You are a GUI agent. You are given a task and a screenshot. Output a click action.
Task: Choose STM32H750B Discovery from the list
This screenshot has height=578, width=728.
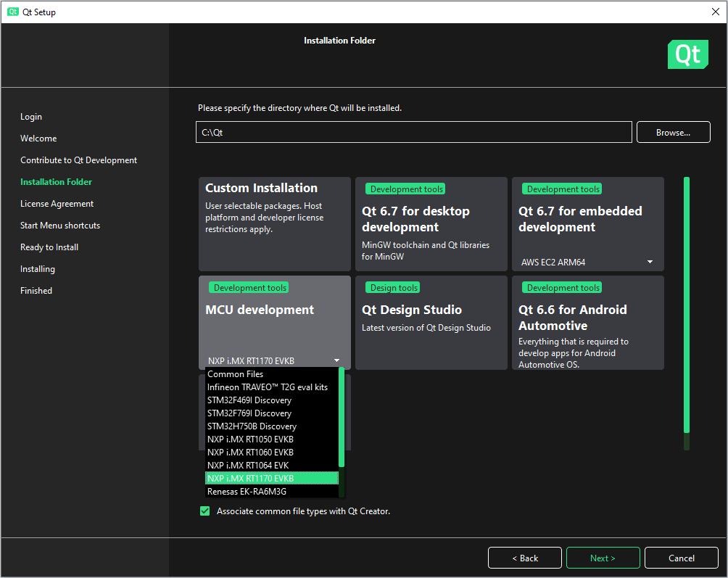tap(252, 426)
